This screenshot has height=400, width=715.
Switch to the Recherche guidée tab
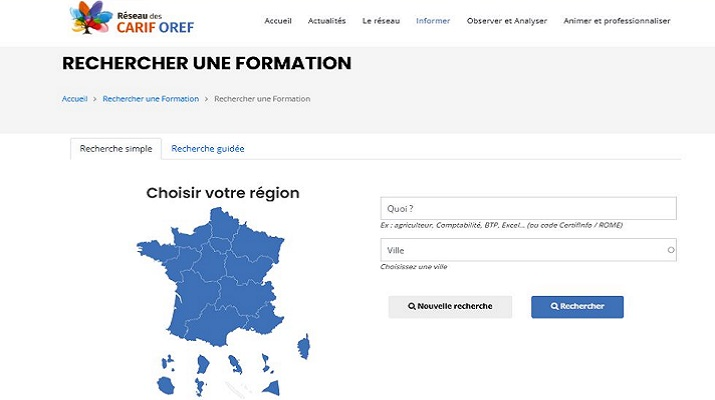[208, 148]
